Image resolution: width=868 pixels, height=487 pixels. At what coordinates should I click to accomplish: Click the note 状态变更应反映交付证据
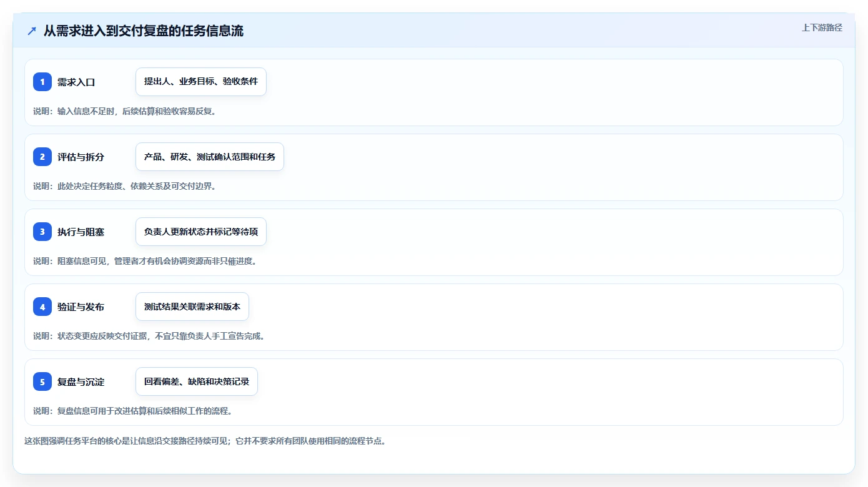pyautogui.click(x=149, y=336)
